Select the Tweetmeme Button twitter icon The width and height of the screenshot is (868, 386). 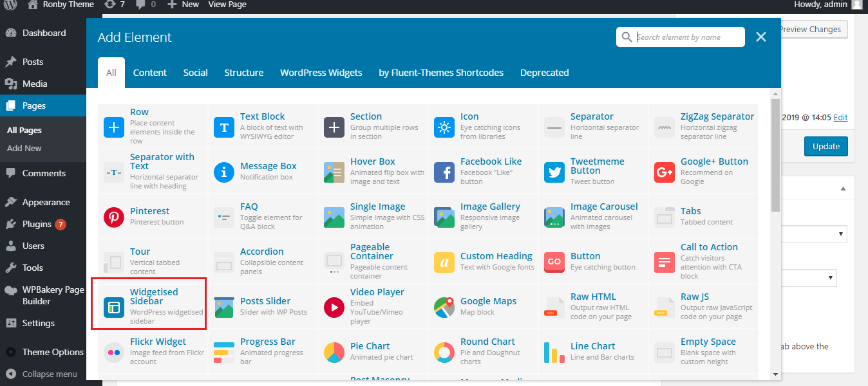click(x=554, y=172)
